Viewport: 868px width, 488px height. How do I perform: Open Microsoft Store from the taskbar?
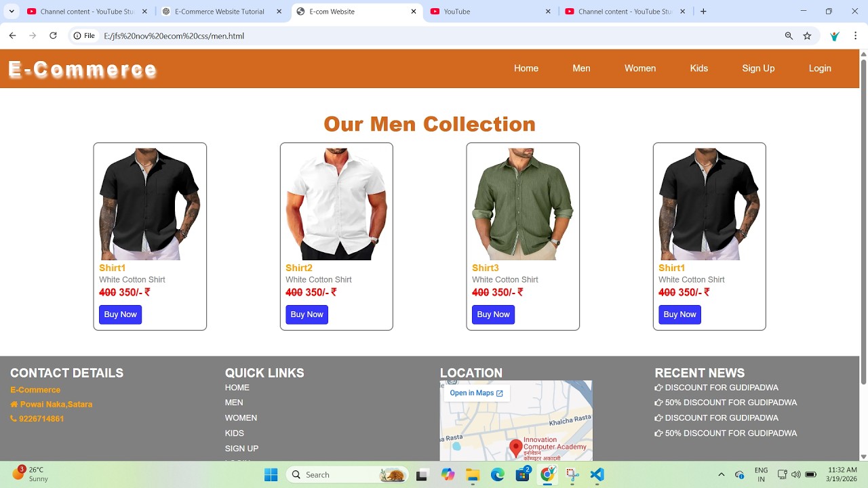(x=523, y=474)
